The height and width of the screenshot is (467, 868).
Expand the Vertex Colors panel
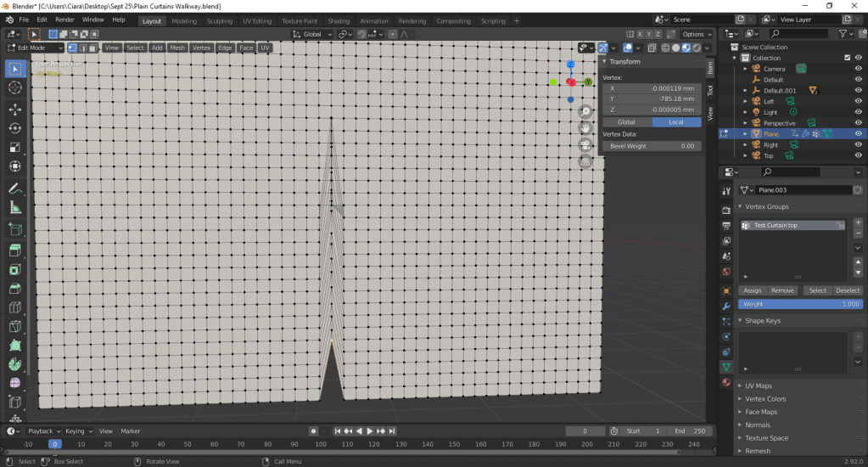(764, 399)
